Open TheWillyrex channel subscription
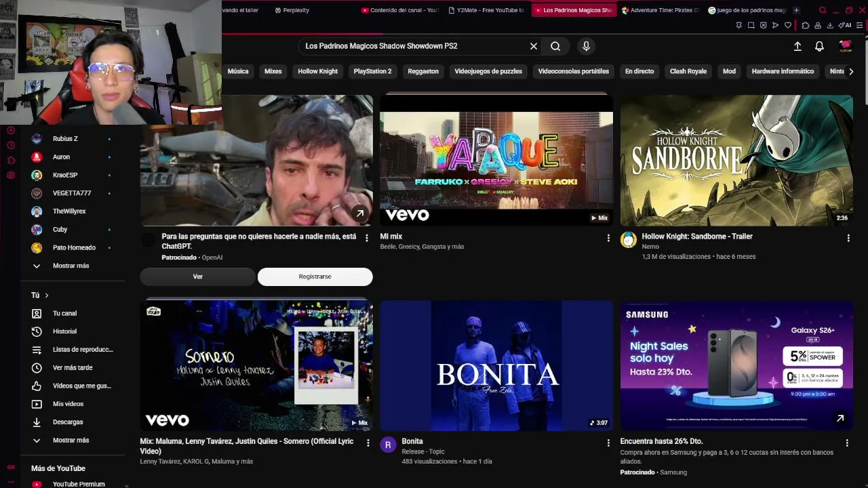 (72, 211)
